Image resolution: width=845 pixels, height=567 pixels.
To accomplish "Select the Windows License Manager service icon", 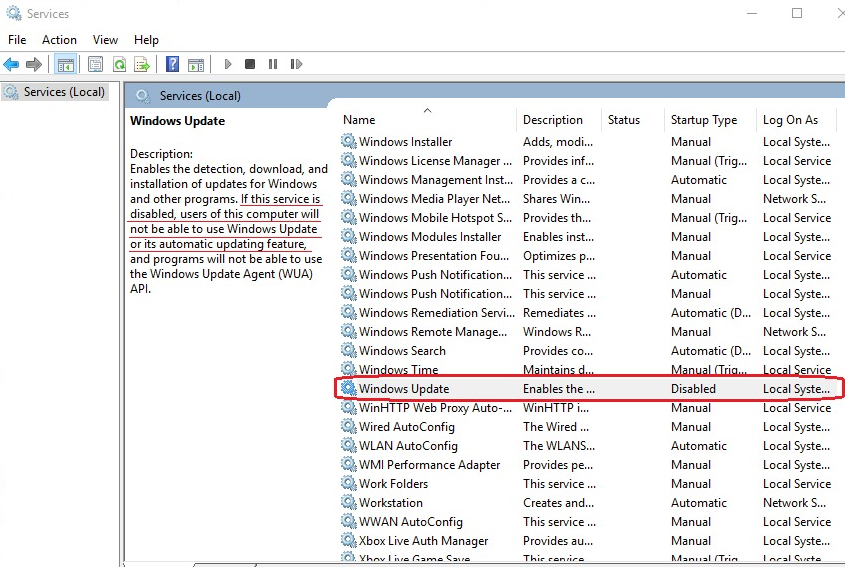I will (349, 161).
